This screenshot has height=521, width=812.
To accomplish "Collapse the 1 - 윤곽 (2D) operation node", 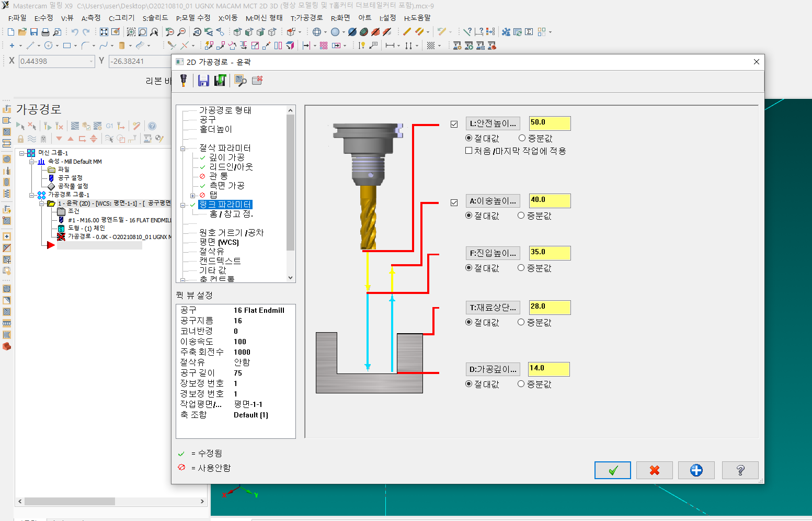I will [42, 203].
